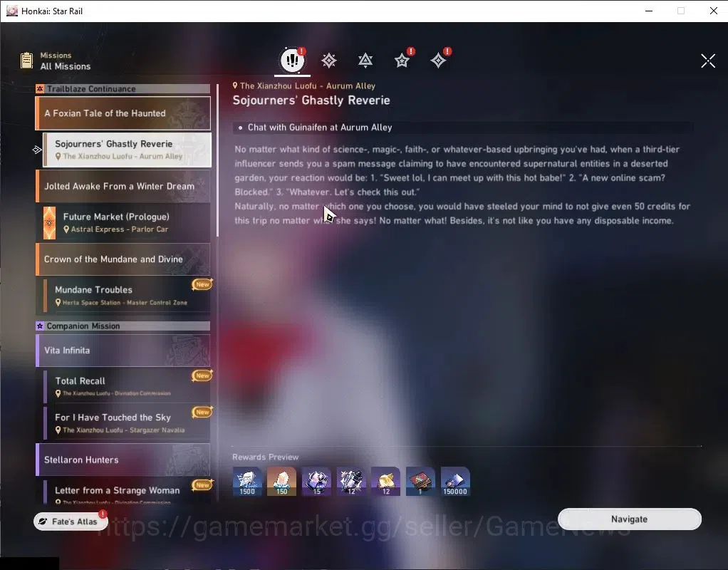Click the 150 Stellar Jade reward icon
The width and height of the screenshot is (728, 570).
pyautogui.click(x=282, y=482)
